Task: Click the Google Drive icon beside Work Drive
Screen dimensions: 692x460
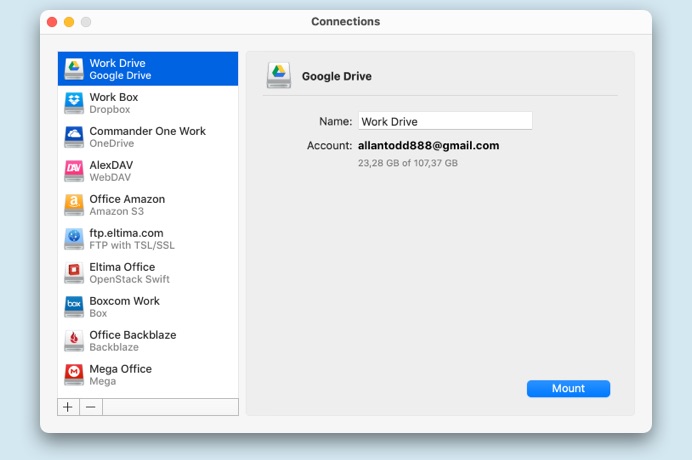Action: 74,69
